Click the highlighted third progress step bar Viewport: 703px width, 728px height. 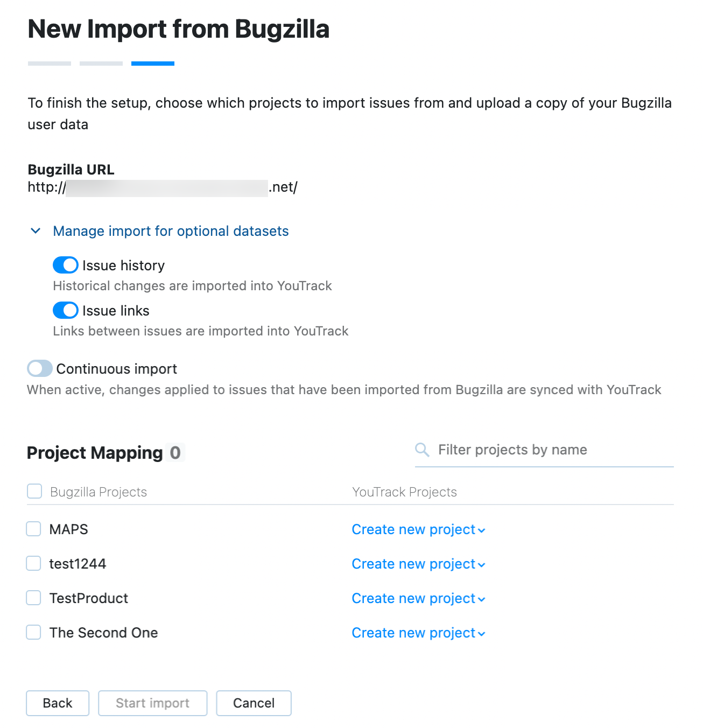[x=152, y=63]
